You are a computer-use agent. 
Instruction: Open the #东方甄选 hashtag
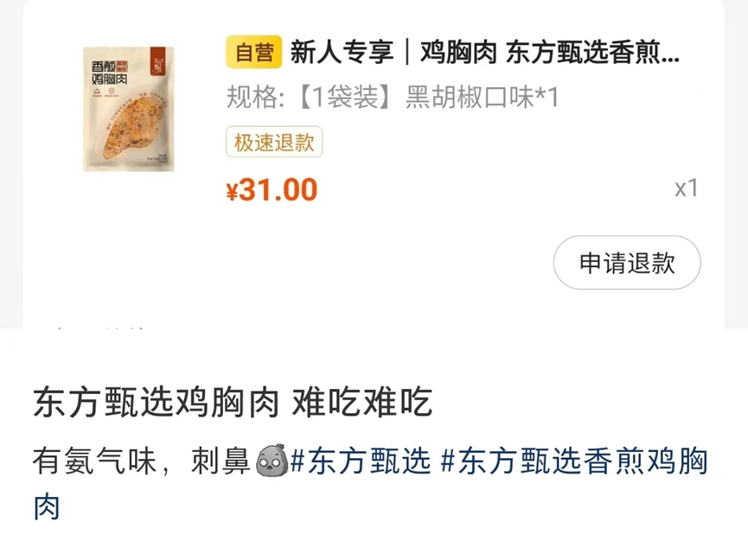point(361,461)
